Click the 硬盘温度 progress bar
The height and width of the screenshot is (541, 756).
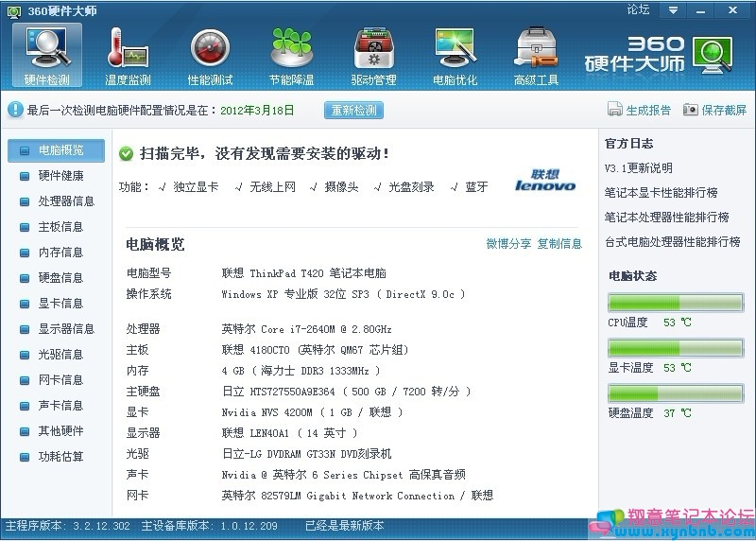point(676,393)
